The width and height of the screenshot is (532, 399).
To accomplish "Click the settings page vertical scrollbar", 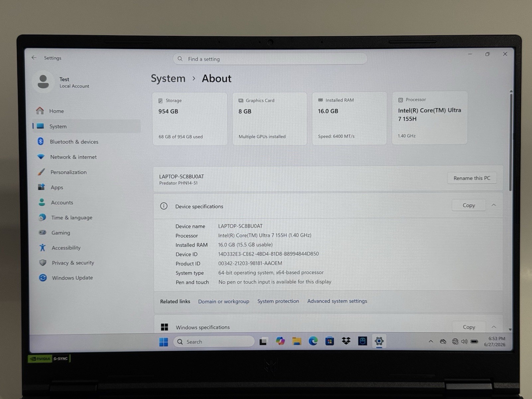I will point(511,142).
